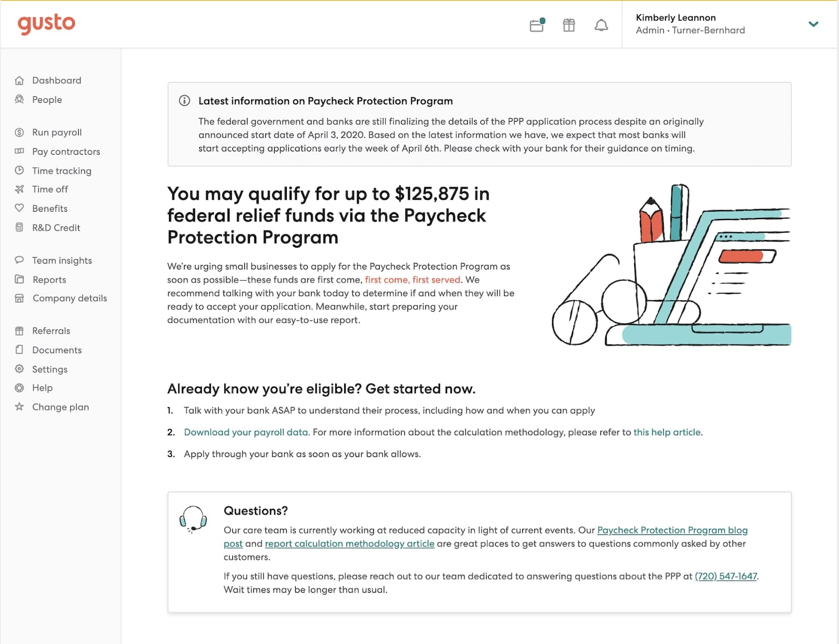This screenshot has width=839, height=644.
Task: Click the Reports folder icon
Action: [x=19, y=279]
